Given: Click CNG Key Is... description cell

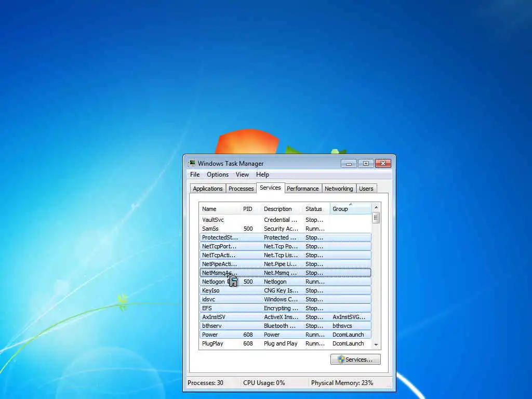Looking at the screenshot, I should (281, 290).
